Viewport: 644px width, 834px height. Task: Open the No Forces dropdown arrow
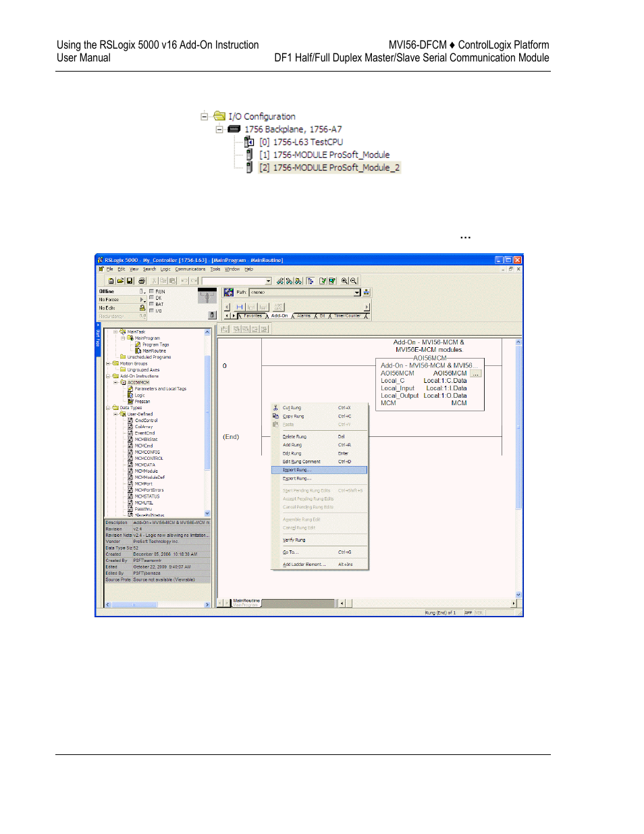coord(142,300)
